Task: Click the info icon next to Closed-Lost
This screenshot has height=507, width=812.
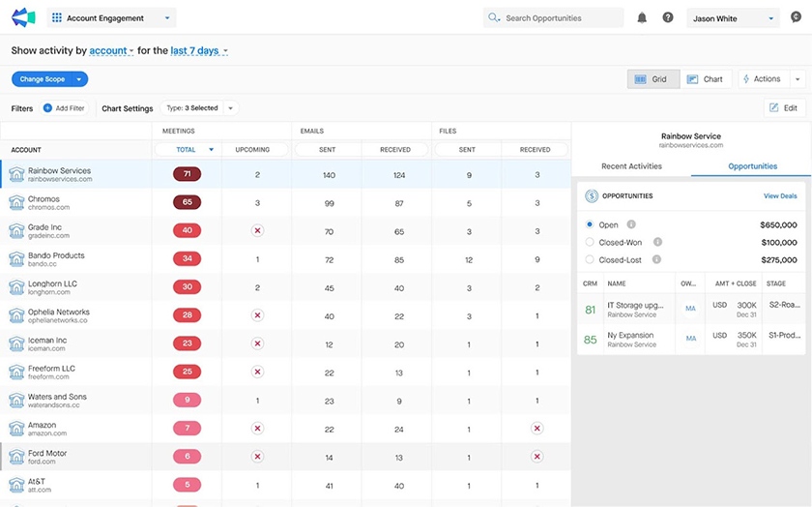Action: pos(656,259)
